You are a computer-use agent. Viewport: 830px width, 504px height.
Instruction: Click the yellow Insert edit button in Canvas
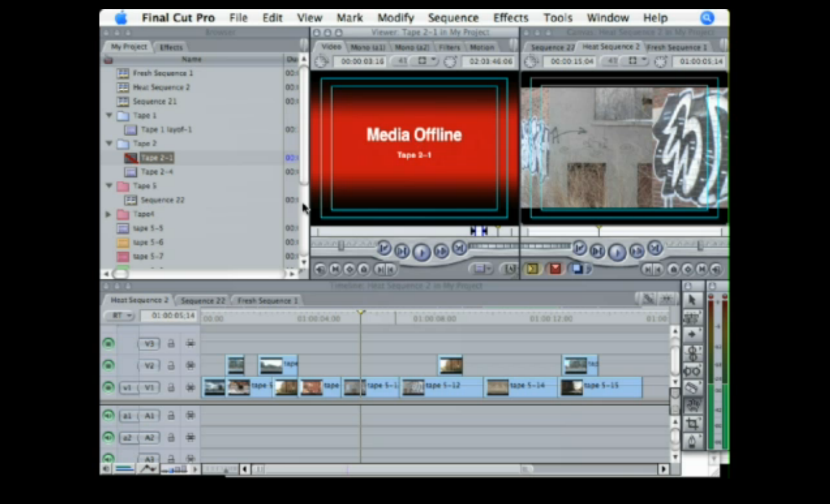tap(532, 269)
